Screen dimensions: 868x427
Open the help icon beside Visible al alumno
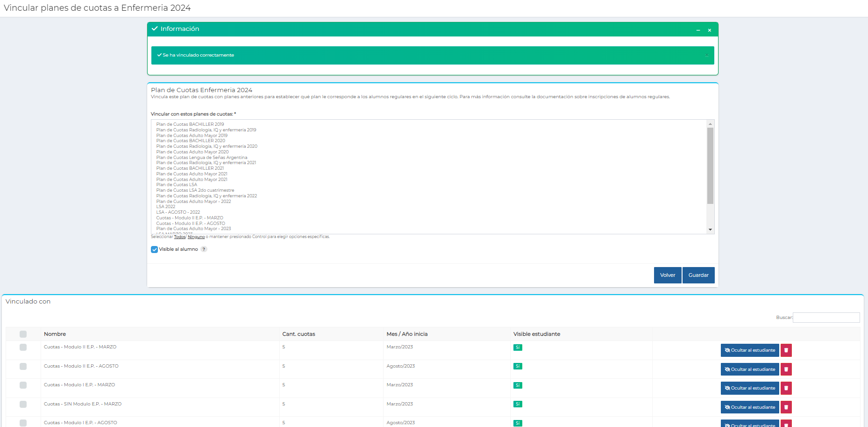coord(204,249)
